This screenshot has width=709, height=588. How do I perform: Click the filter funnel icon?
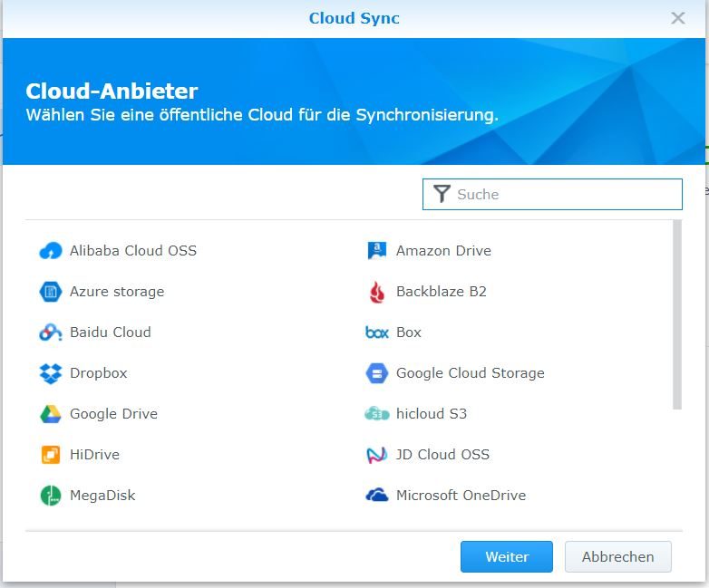(442, 194)
